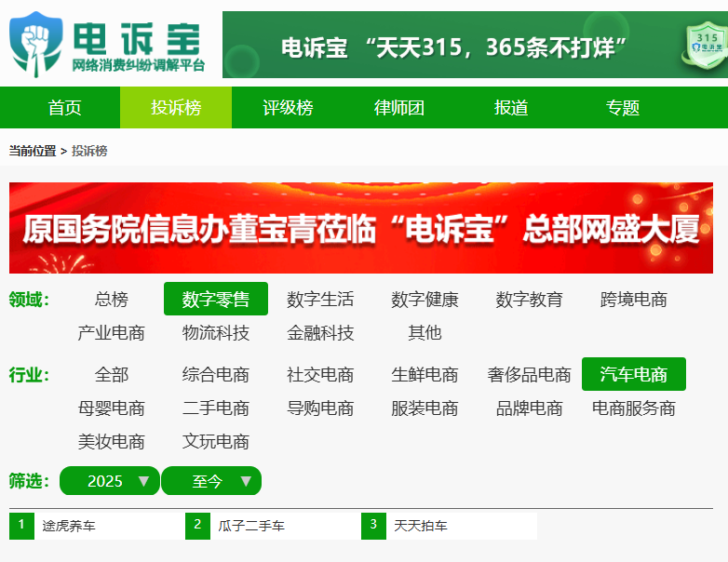728x562 pixels.
Task: Click the 315 shield badge in top banner
Action: 707,46
